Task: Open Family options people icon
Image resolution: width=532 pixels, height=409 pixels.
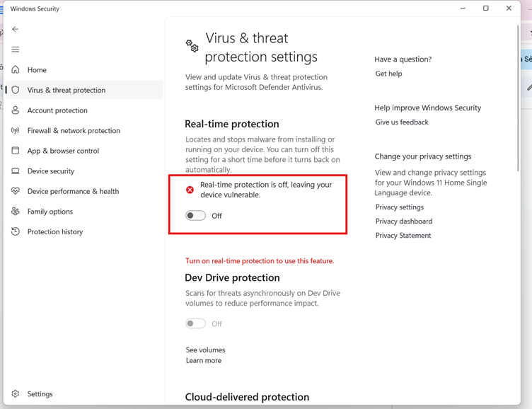Action: tap(16, 211)
